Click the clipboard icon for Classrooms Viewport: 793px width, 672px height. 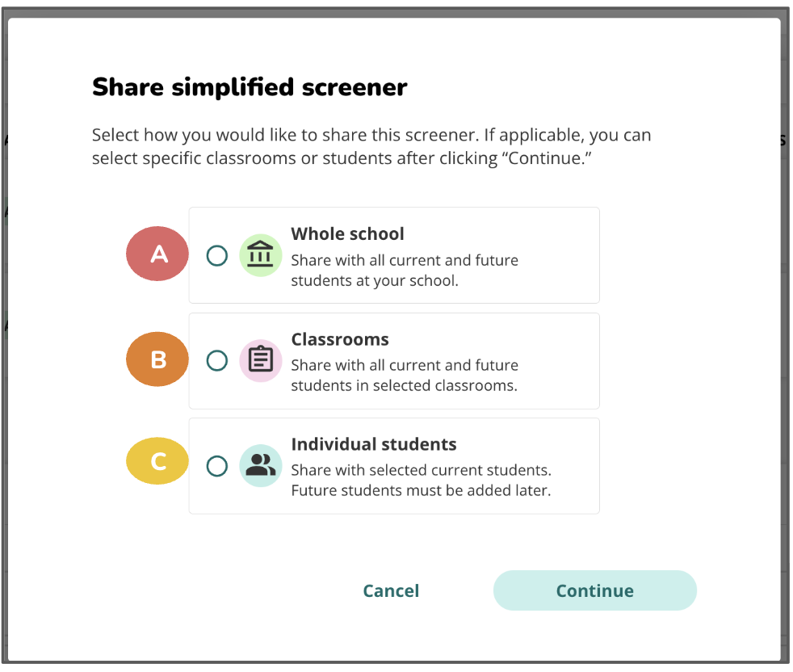click(260, 360)
